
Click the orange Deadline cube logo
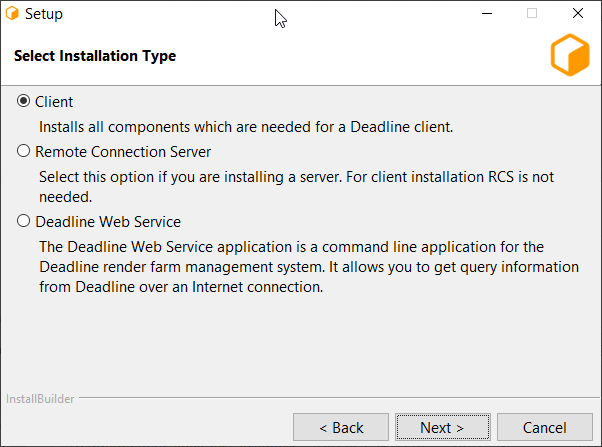coord(570,56)
